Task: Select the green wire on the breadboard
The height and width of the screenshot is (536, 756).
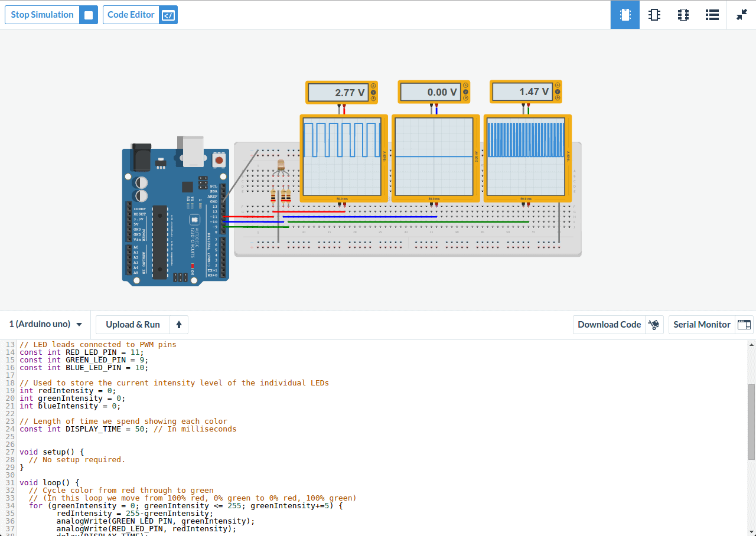Action: pos(408,222)
